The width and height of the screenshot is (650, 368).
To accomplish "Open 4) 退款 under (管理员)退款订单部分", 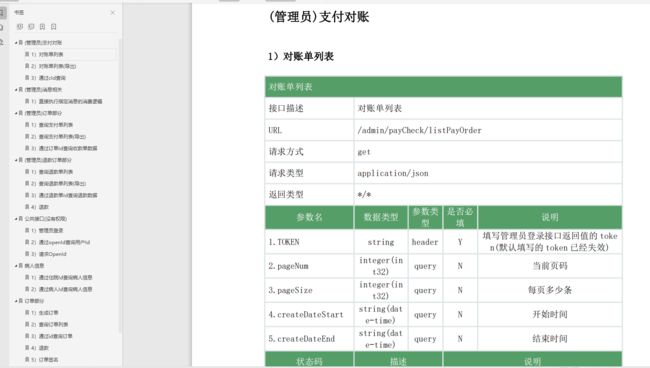I will [37, 207].
